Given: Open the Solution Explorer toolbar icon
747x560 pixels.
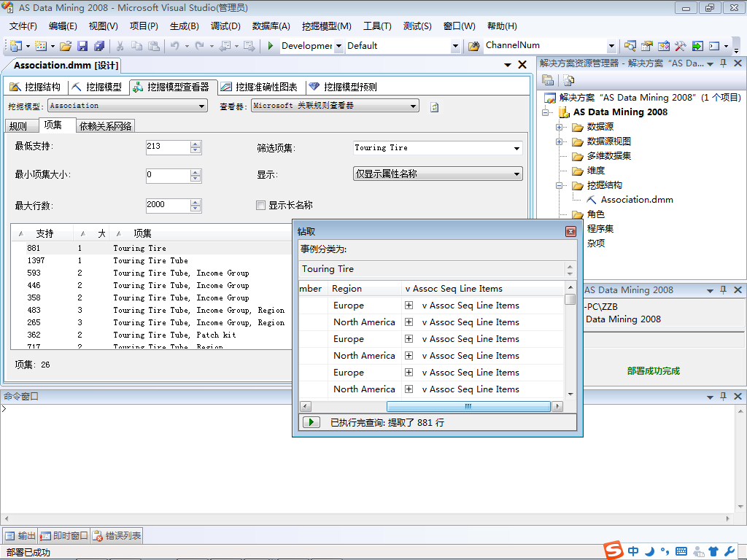Looking at the screenshot, I should [630, 46].
